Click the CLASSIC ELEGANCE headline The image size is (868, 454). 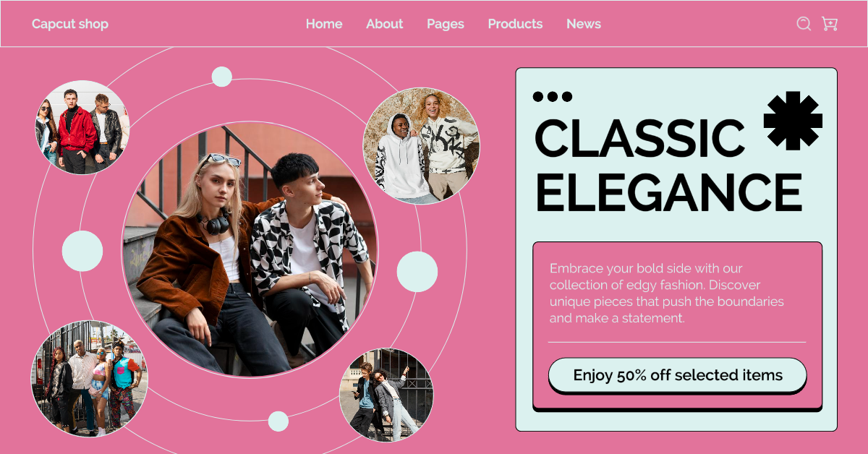coord(668,166)
